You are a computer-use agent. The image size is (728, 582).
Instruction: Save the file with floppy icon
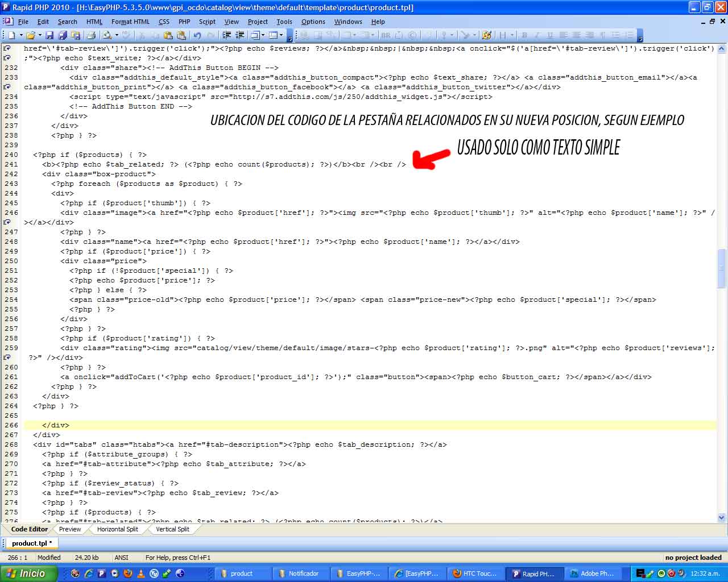pos(49,35)
